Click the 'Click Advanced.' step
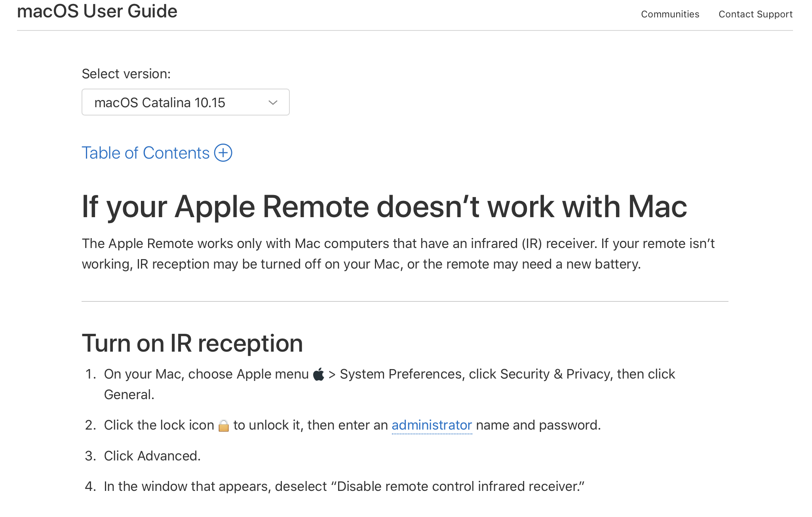This screenshot has height=517, width=812. pos(152,456)
